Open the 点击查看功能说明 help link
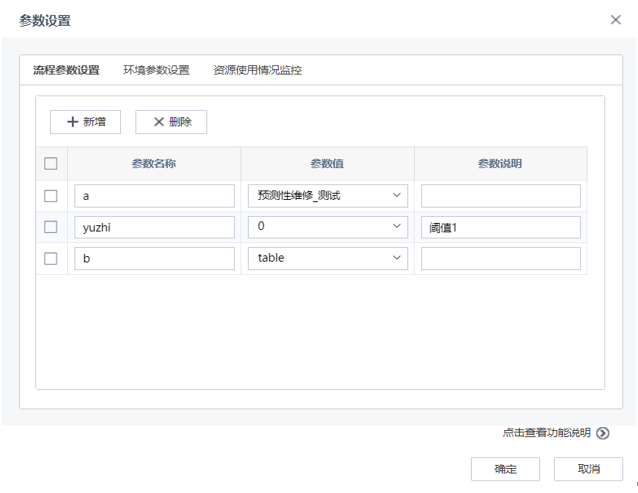The height and width of the screenshot is (493, 638). click(546, 433)
